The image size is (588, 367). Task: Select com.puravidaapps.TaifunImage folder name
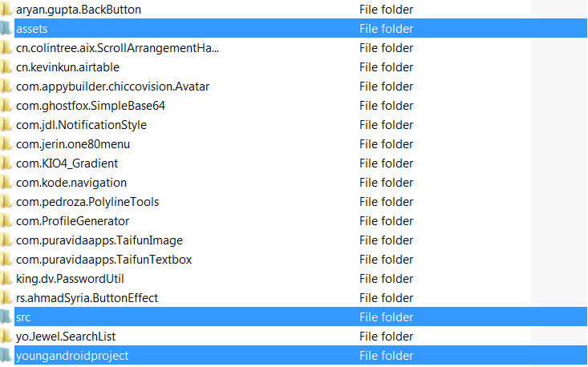(x=99, y=240)
